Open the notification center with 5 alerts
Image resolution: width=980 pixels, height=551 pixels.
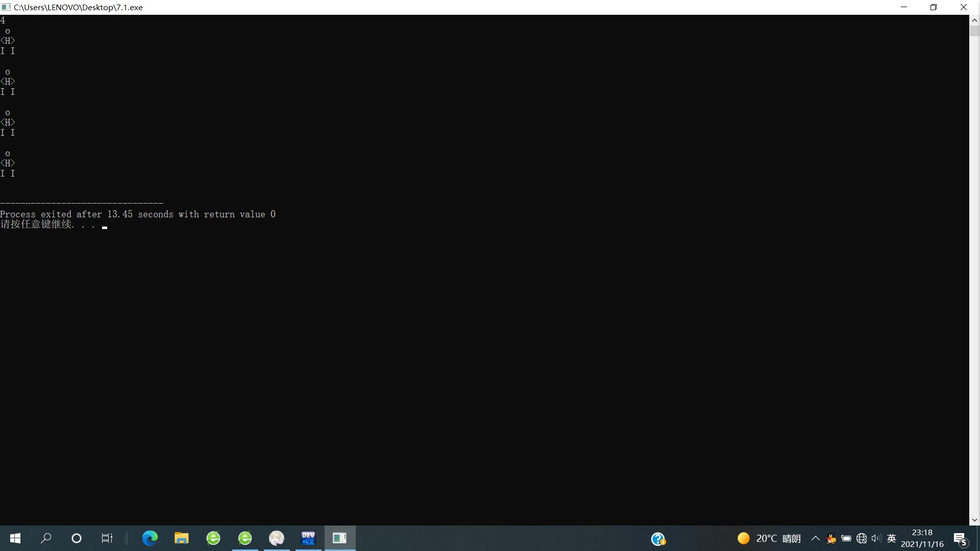(960, 539)
